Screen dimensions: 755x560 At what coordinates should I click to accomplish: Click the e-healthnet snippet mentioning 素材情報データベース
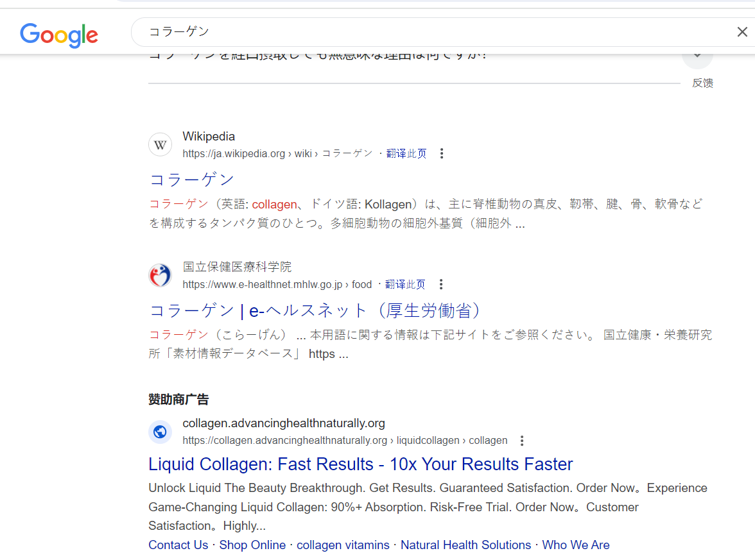coord(430,344)
